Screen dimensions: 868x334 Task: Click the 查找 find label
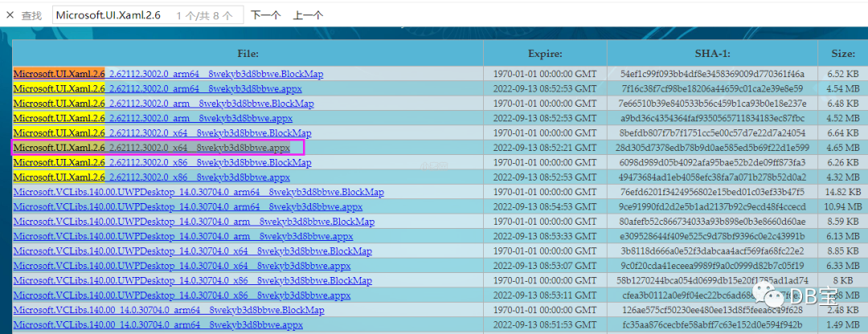click(31, 15)
